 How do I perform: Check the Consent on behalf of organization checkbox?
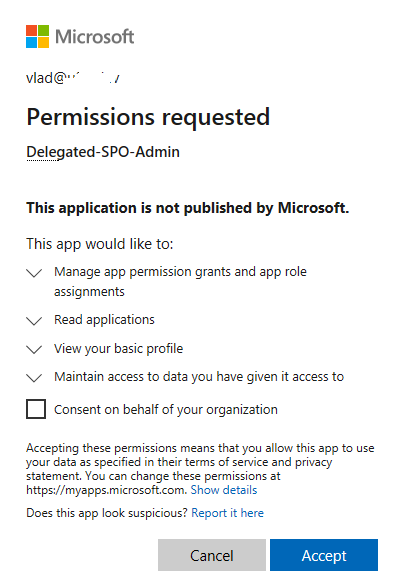(x=36, y=409)
